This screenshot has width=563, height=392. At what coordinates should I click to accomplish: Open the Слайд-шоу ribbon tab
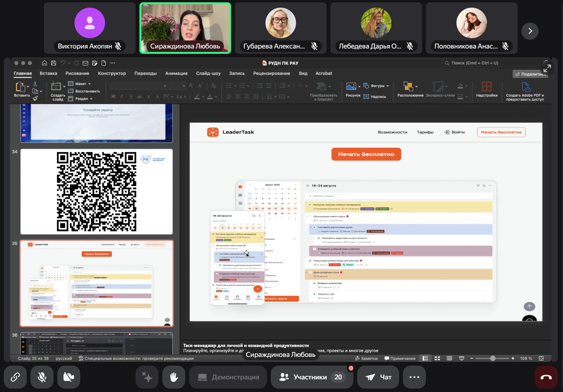(209, 73)
